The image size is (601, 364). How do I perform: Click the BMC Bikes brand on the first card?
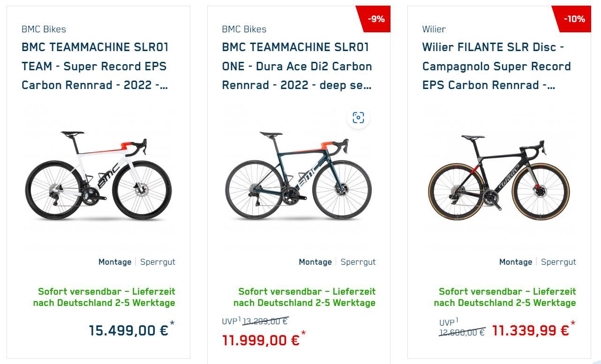click(x=44, y=29)
